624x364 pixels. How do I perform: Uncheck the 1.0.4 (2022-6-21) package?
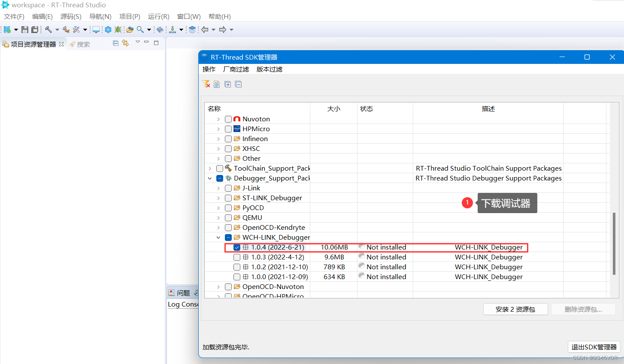[x=236, y=247]
